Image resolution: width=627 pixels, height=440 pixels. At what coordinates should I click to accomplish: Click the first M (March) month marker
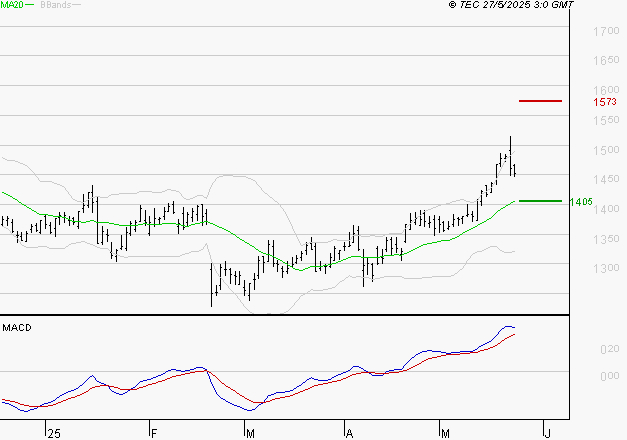click(250, 433)
